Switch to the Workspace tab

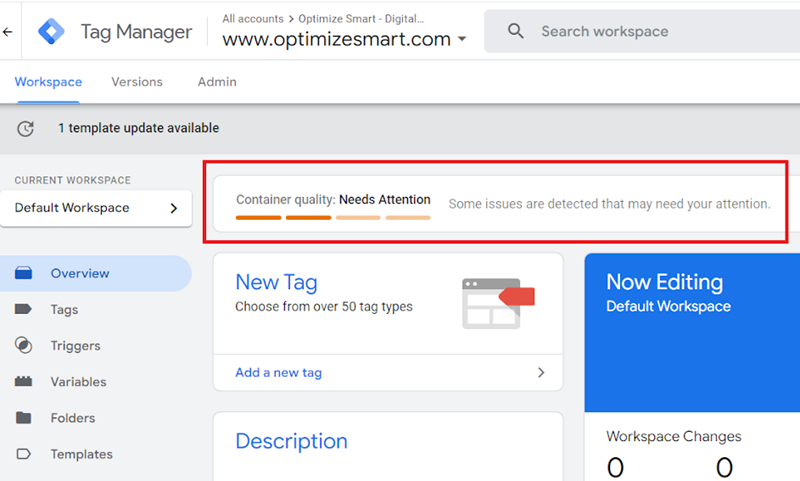48,82
